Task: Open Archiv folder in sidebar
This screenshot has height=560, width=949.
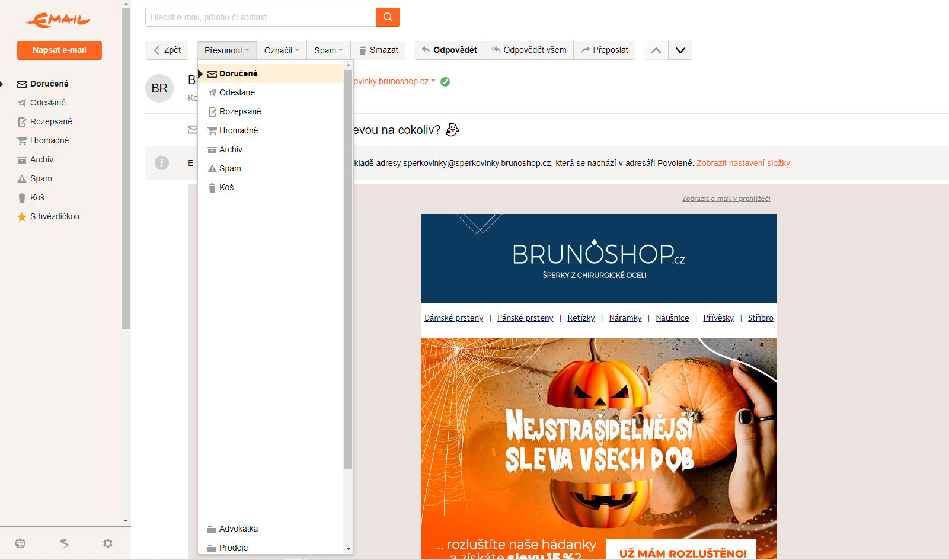Action: pos(41,159)
